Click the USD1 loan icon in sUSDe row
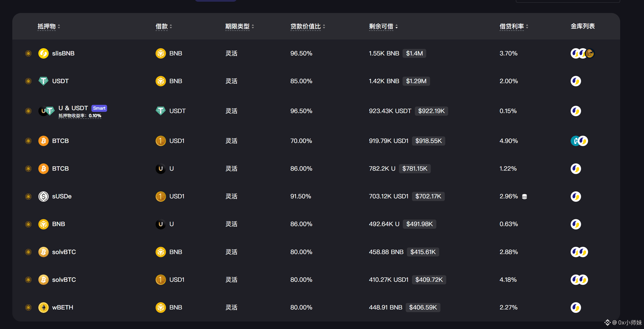 [160, 196]
